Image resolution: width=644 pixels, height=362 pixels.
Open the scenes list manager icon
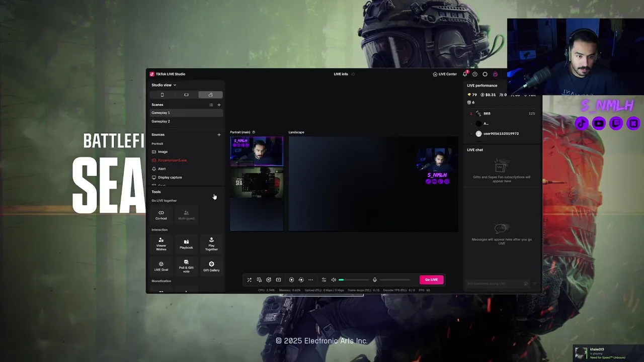pyautogui.click(x=211, y=105)
